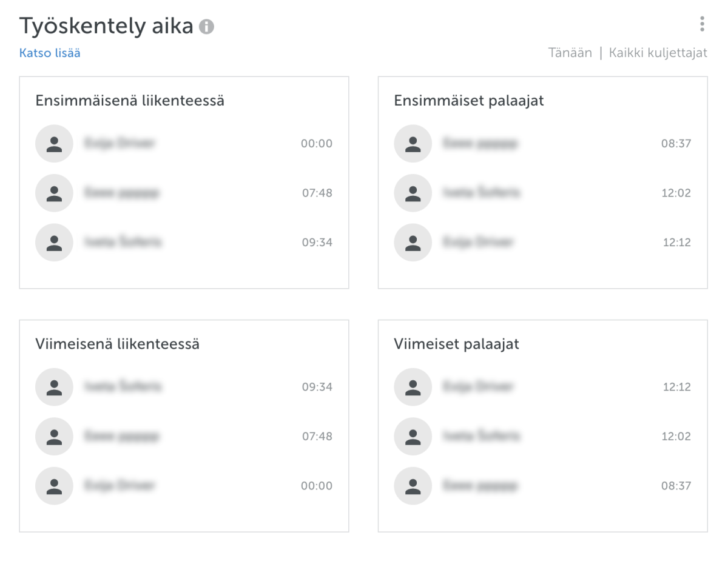The width and height of the screenshot is (728, 561).
Task: Click the 12:02 time in Ensimmäiset palaajat
Action: tap(676, 193)
